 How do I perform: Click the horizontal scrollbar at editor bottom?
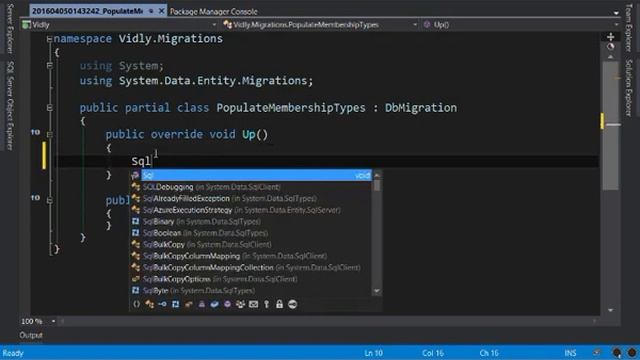329,321
